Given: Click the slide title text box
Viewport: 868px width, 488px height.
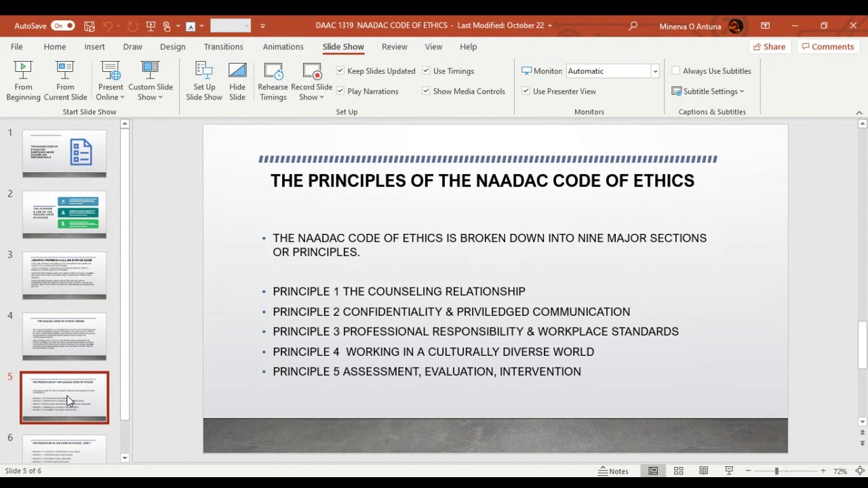Looking at the screenshot, I should [482, 180].
